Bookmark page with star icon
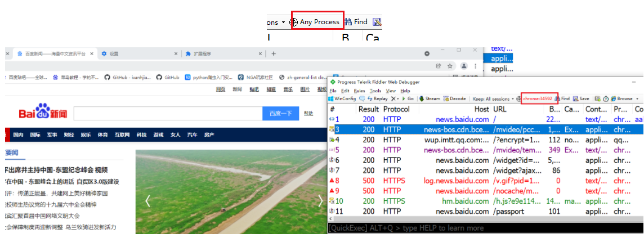The image size is (644, 247). pos(450,66)
